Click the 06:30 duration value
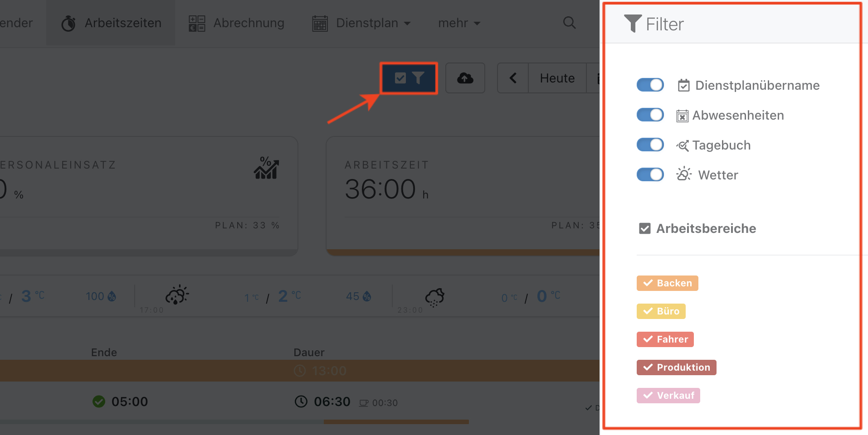Image resolution: width=868 pixels, height=435 pixels. click(332, 401)
